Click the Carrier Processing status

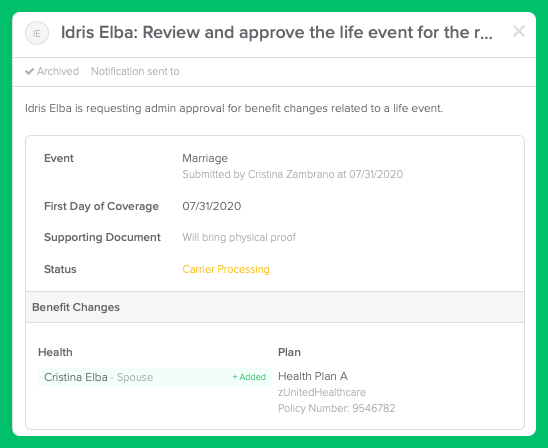226,269
